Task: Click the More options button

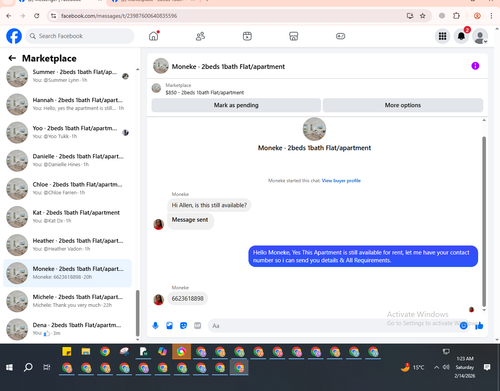Action: pos(403,105)
